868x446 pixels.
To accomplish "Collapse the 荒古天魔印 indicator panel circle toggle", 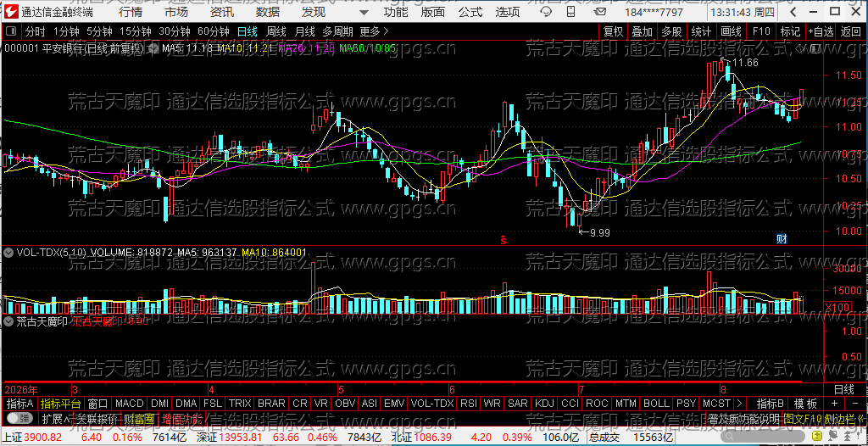I will click(x=8, y=321).
